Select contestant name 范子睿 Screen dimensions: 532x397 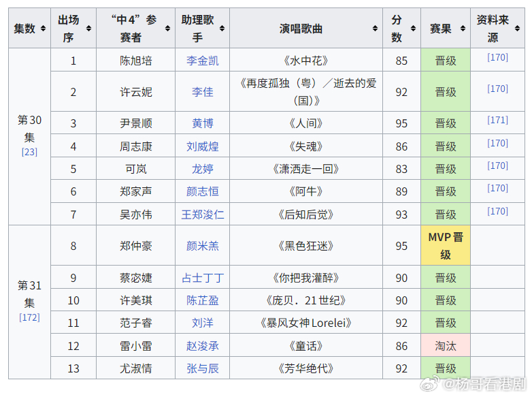point(135,323)
